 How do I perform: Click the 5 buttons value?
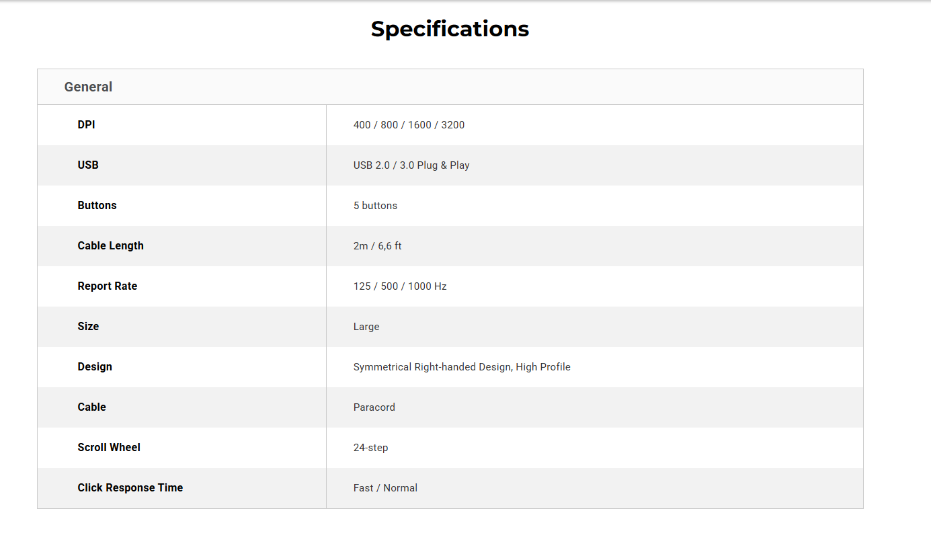coord(375,206)
